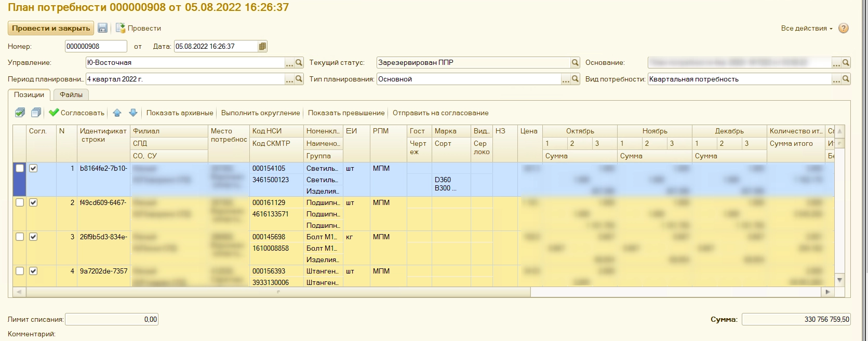Click the save diskette icon

pos(102,28)
